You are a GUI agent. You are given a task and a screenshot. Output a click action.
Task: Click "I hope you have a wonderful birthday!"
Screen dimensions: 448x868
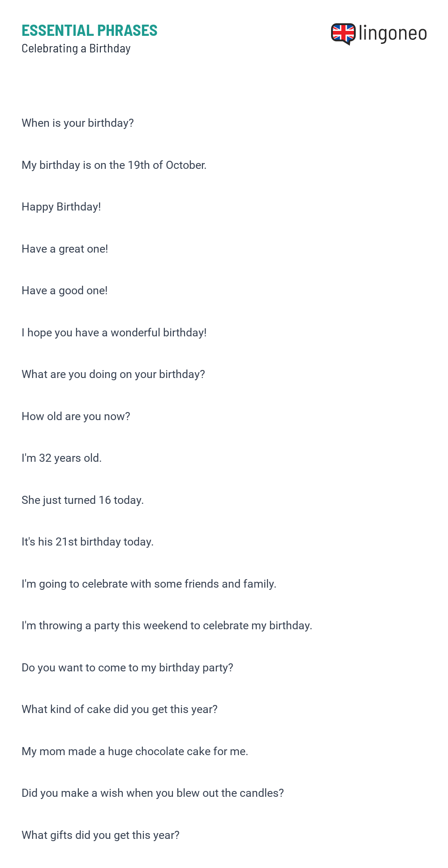pos(114,333)
